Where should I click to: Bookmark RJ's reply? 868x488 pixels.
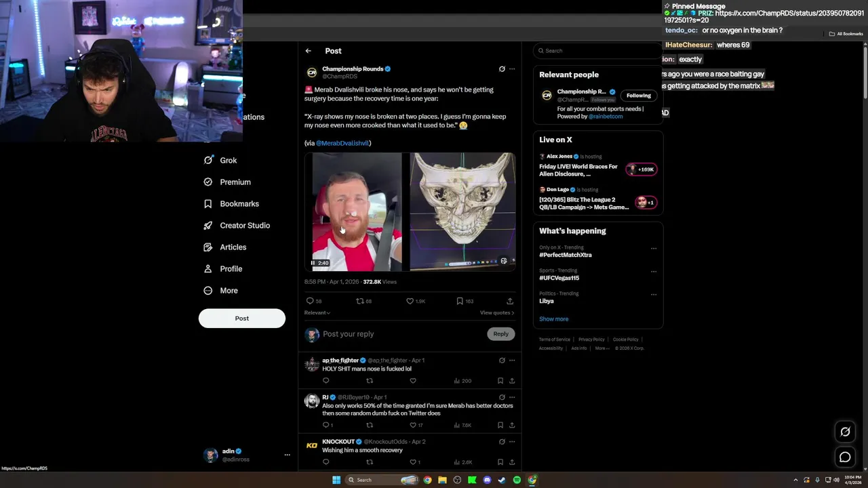(x=500, y=425)
